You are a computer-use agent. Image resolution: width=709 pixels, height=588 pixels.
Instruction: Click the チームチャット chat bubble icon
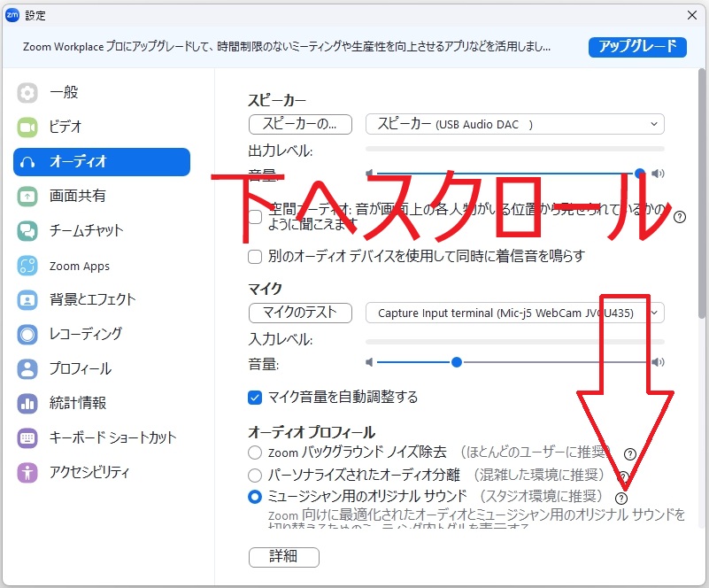point(27,230)
